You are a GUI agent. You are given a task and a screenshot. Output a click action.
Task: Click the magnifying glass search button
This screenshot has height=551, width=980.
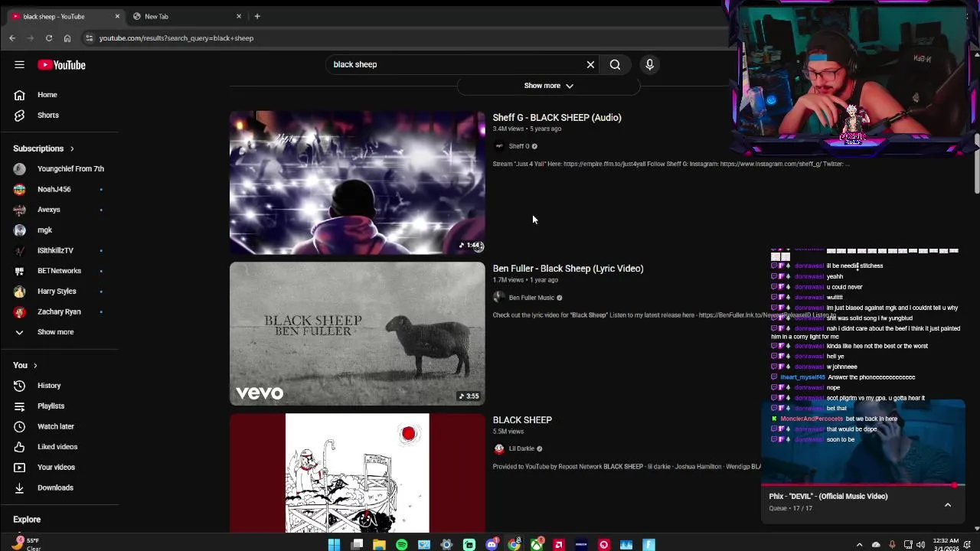(x=615, y=65)
